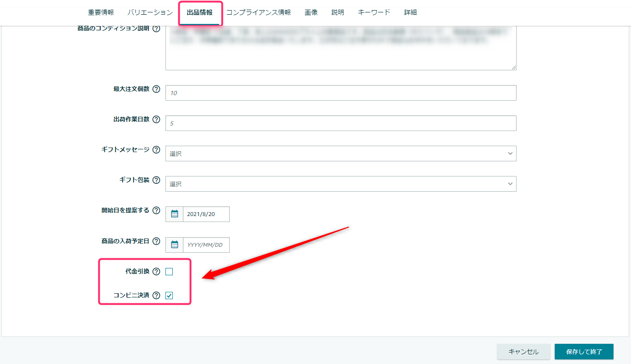Screen dimensions: 631x364
Task: Click help icon beside 出荷作業日数
Action: point(156,119)
